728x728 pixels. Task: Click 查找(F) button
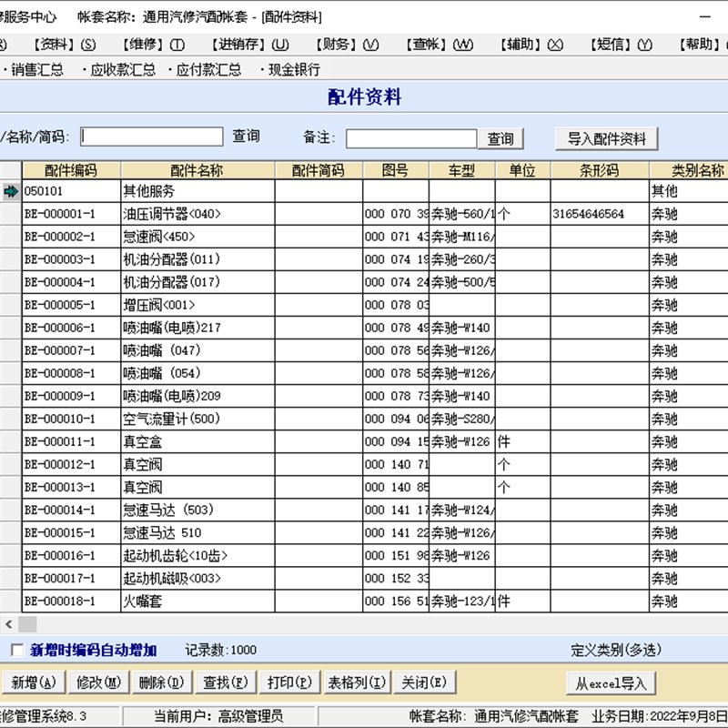coord(226,682)
